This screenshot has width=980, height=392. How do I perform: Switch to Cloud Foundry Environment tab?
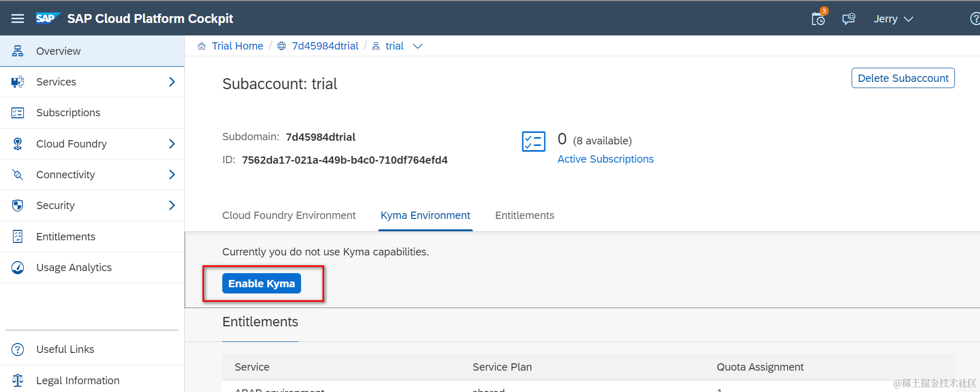[x=289, y=215]
